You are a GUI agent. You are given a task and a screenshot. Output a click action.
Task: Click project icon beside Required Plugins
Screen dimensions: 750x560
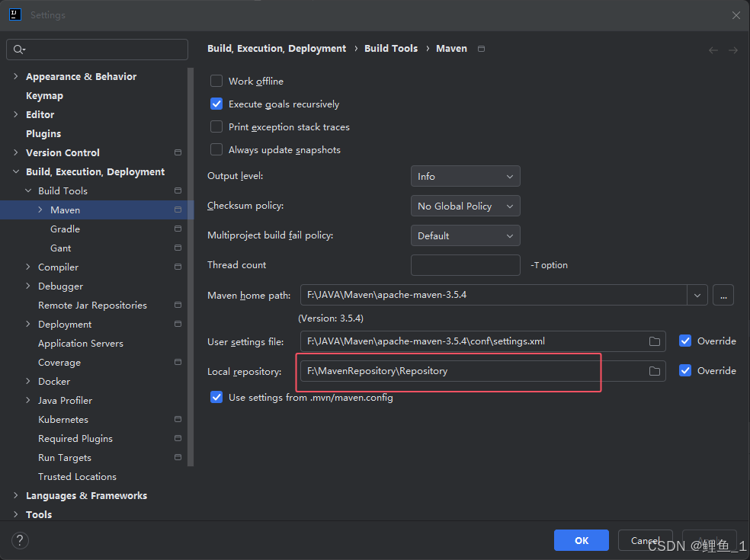coord(178,439)
